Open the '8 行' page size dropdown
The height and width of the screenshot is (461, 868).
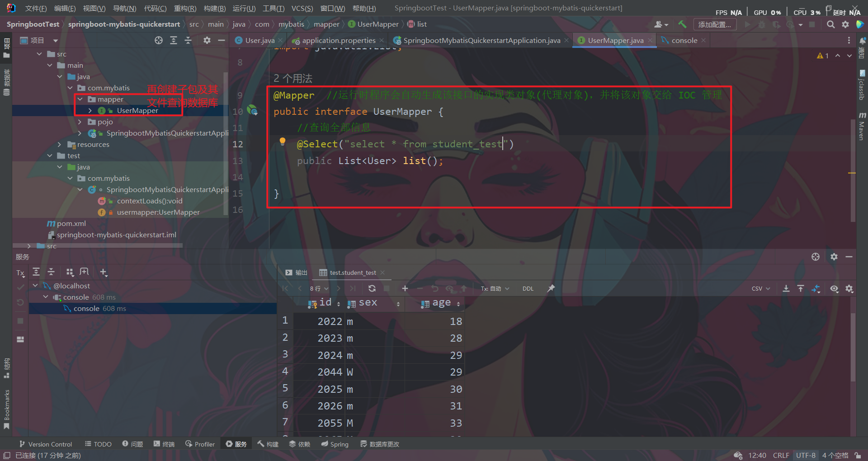(x=319, y=288)
